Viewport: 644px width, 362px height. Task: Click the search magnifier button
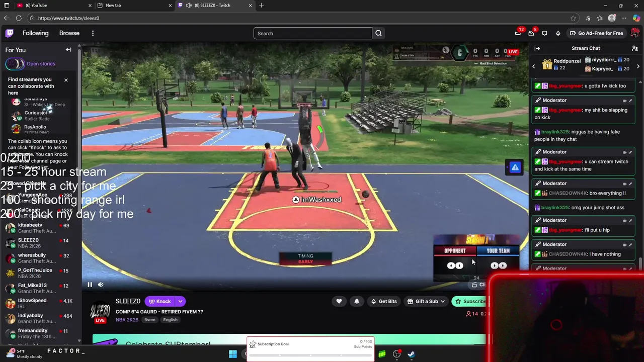click(378, 33)
